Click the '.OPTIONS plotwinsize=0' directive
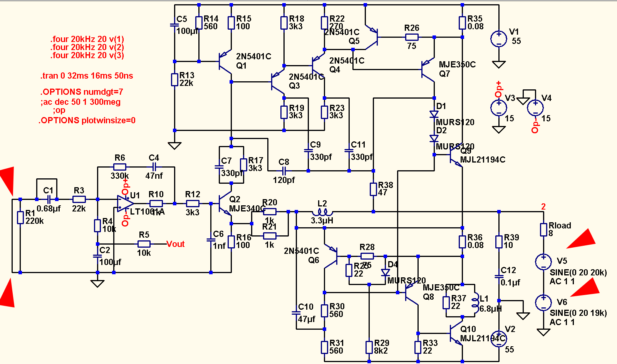 tap(87, 121)
